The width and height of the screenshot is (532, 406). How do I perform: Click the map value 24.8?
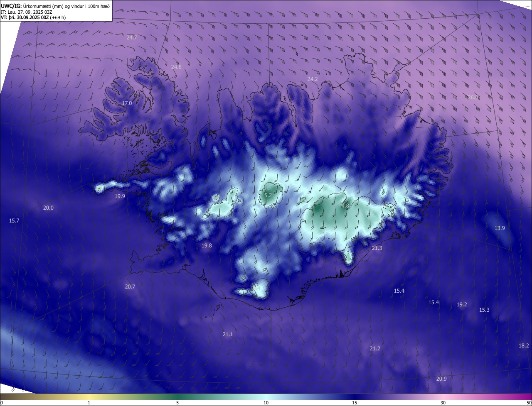(176, 67)
